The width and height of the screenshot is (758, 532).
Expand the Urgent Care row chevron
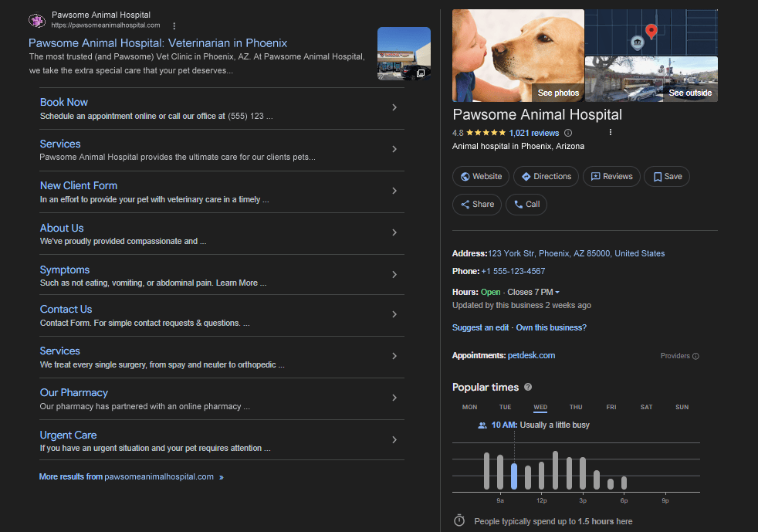[394, 440]
